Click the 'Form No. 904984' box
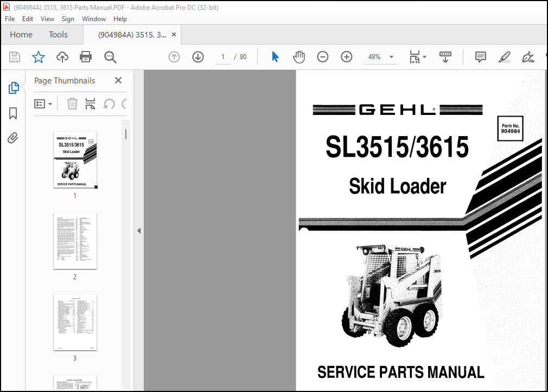The height and width of the screenshot is (392, 548). tap(510, 128)
